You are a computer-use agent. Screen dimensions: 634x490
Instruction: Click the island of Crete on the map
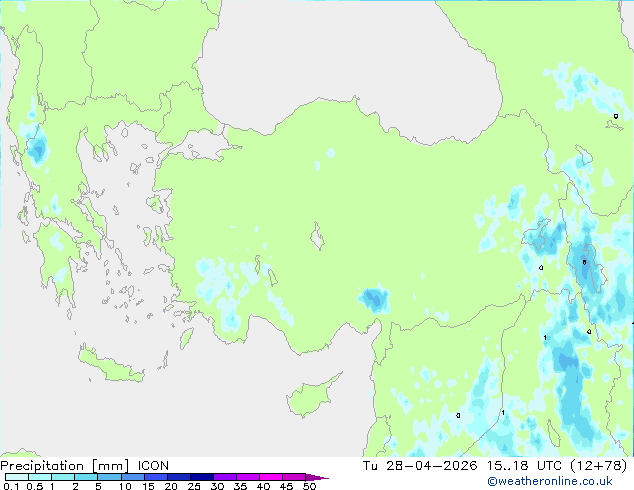pyautogui.click(x=110, y=366)
